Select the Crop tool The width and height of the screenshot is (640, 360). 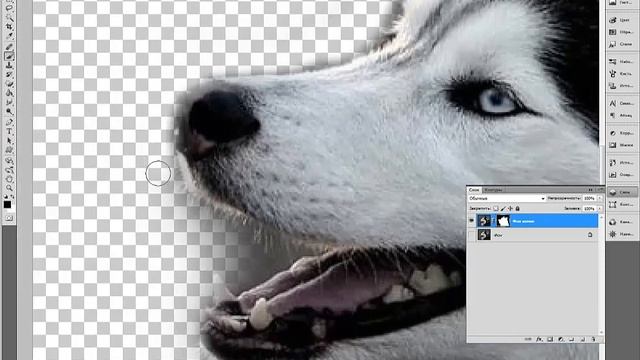pos(9,27)
